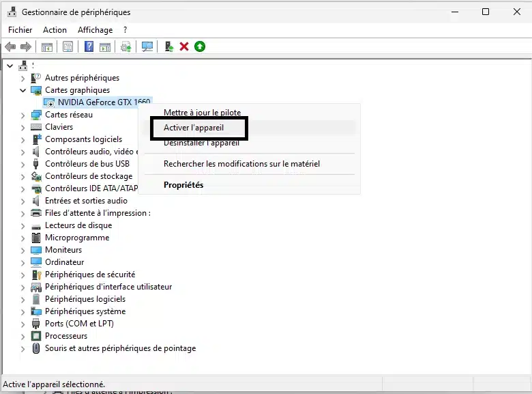Open the Fichier menu
Image resolution: width=532 pixels, height=394 pixels.
(x=20, y=30)
